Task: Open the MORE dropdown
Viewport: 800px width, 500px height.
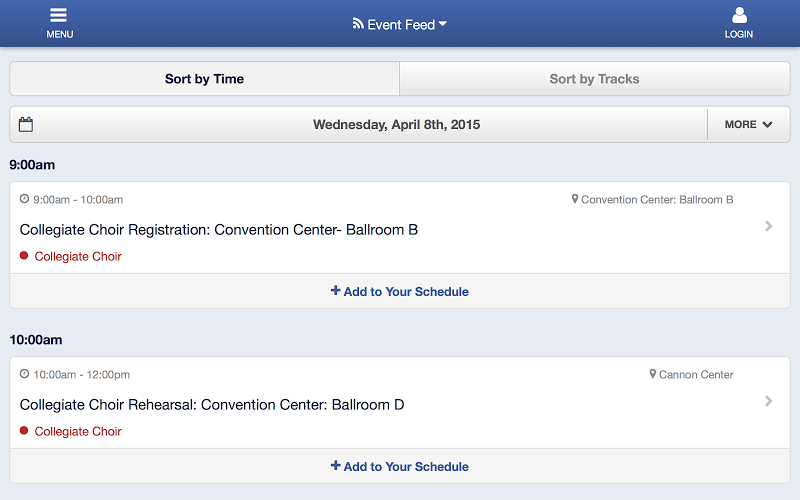Action: tap(748, 125)
